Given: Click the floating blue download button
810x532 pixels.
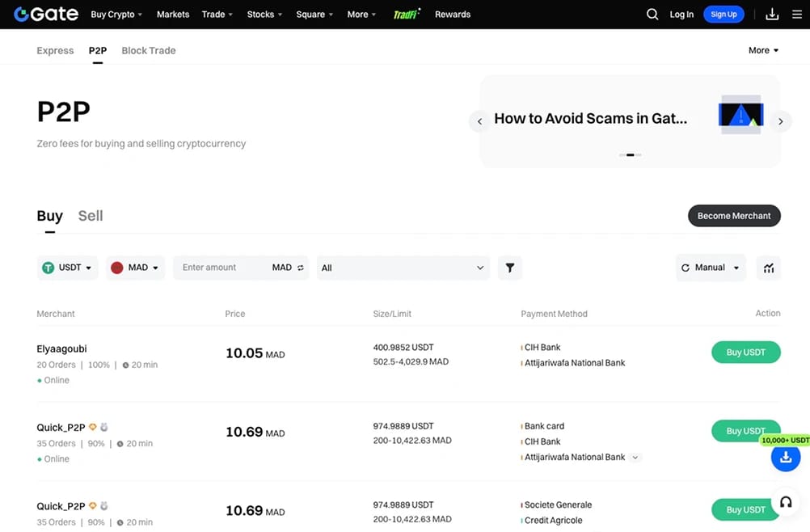Looking at the screenshot, I should (786, 457).
